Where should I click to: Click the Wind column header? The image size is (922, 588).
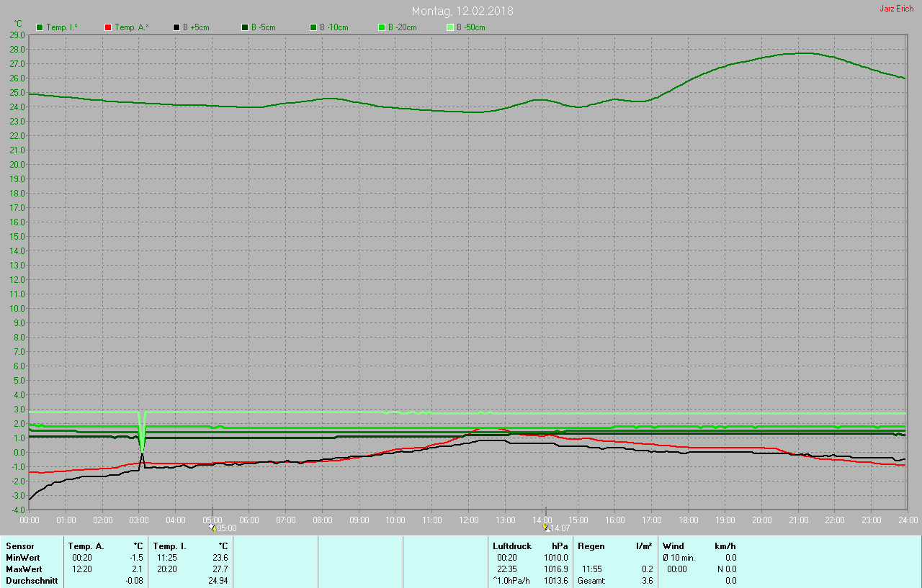pyautogui.click(x=673, y=546)
